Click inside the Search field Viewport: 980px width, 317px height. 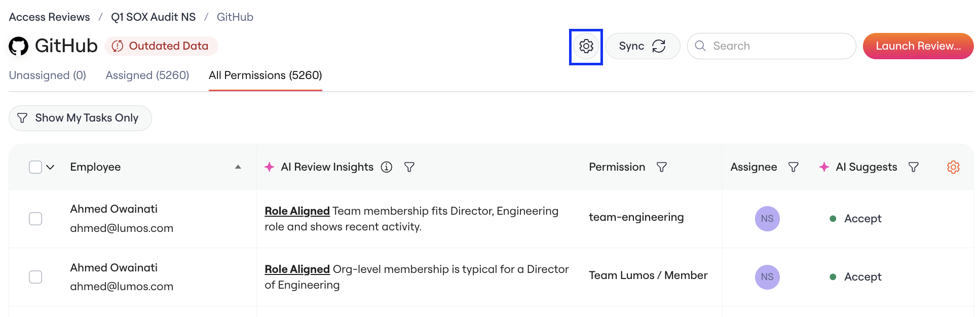tap(771, 46)
